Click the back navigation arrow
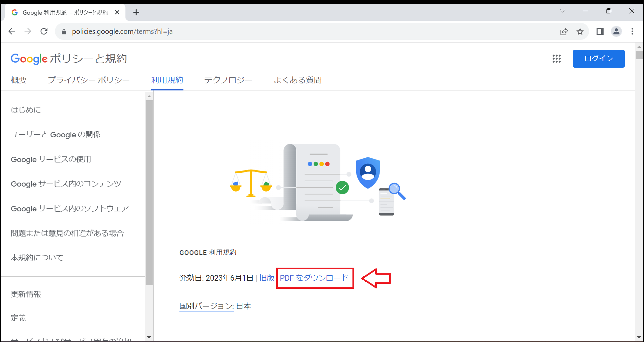The image size is (644, 342). pyautogui.click(x=12, y=31)
